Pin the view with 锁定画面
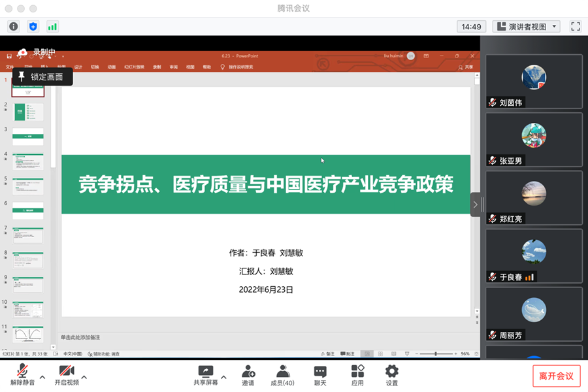 click(42, 77)
